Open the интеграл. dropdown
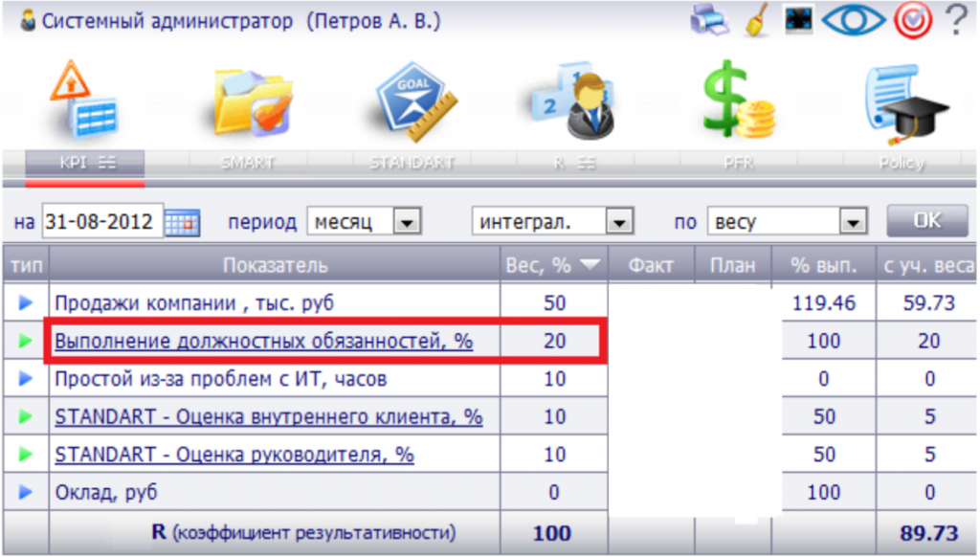Screen dimensions: 980x557 [552, 222]
